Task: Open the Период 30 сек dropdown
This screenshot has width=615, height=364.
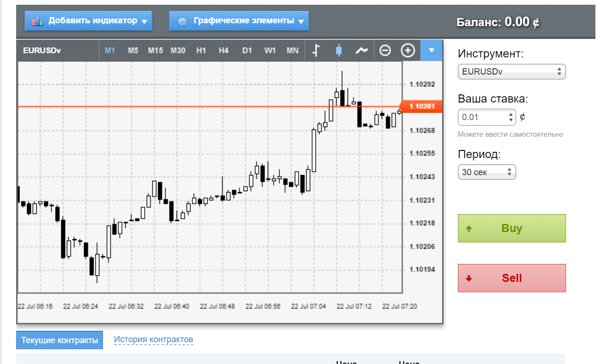Action: click(x=486, y=172)
